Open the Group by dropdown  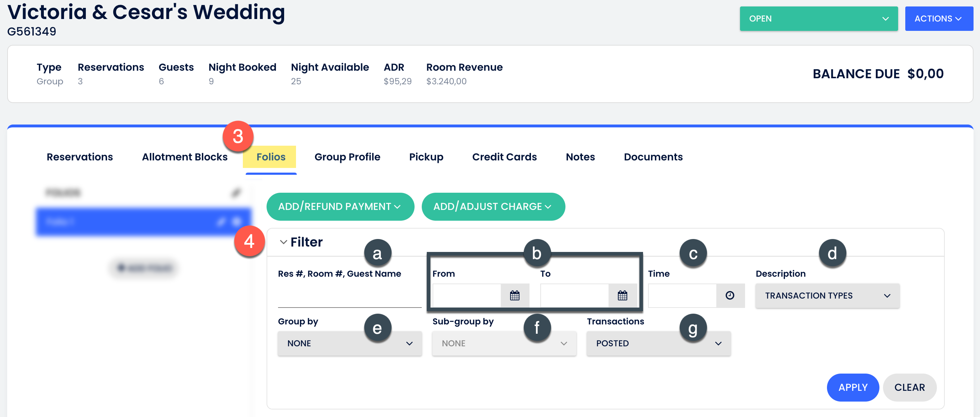point(349,343)
